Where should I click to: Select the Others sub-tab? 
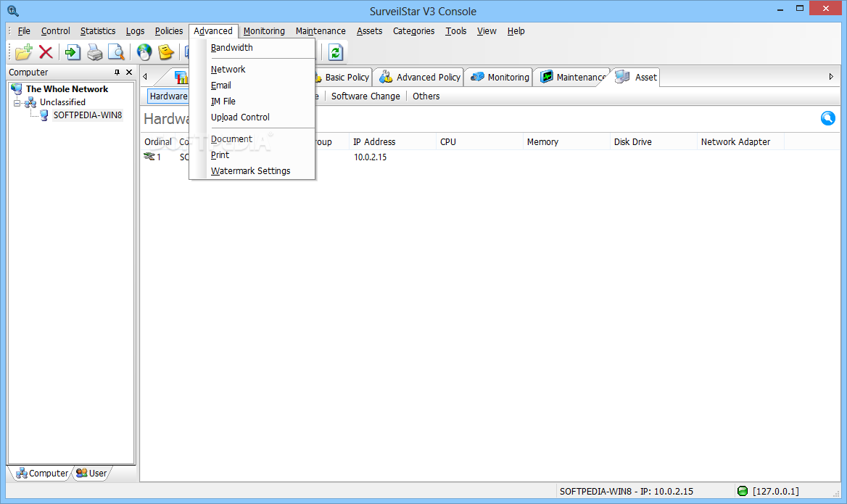(x=426, y=96)
